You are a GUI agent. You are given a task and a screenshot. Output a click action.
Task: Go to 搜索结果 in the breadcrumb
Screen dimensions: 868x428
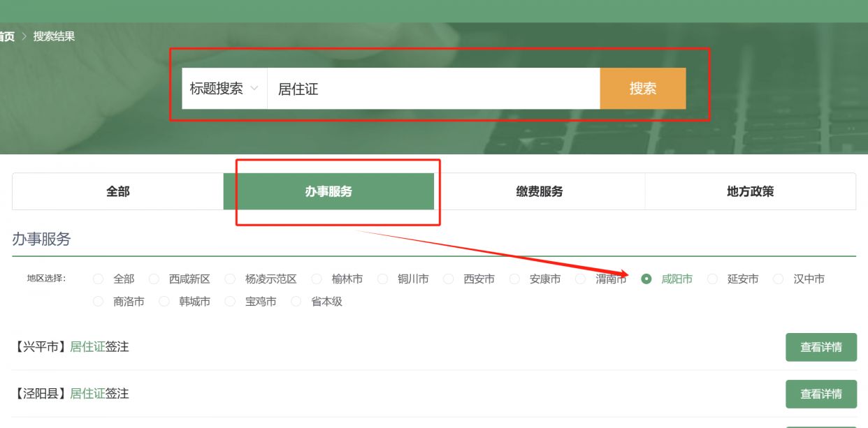coord(54,36)
